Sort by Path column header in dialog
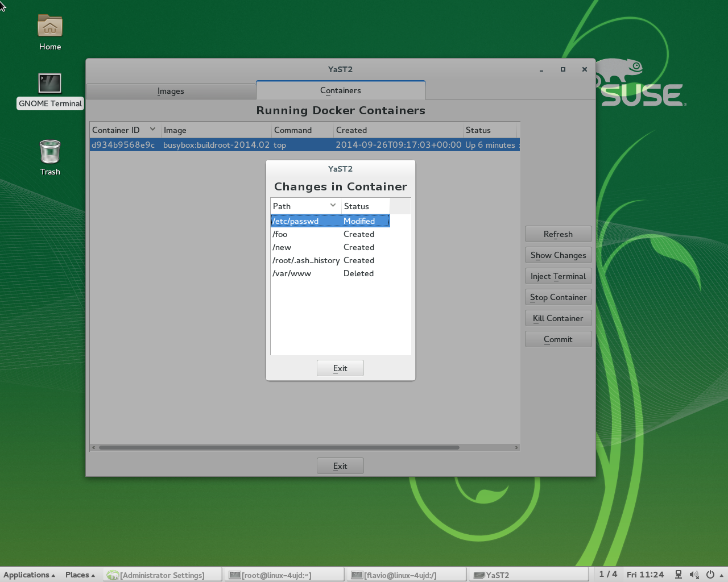 (305, 206)
